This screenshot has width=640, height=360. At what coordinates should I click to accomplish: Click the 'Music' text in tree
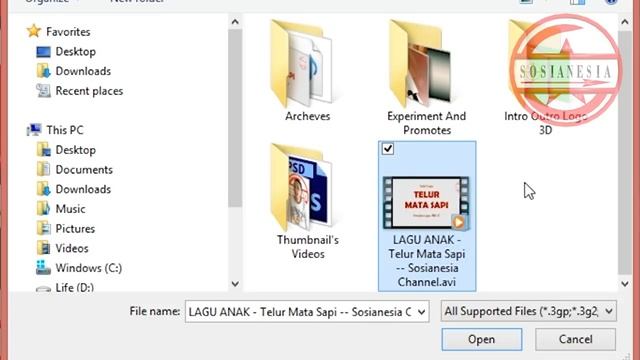[71, 209]
